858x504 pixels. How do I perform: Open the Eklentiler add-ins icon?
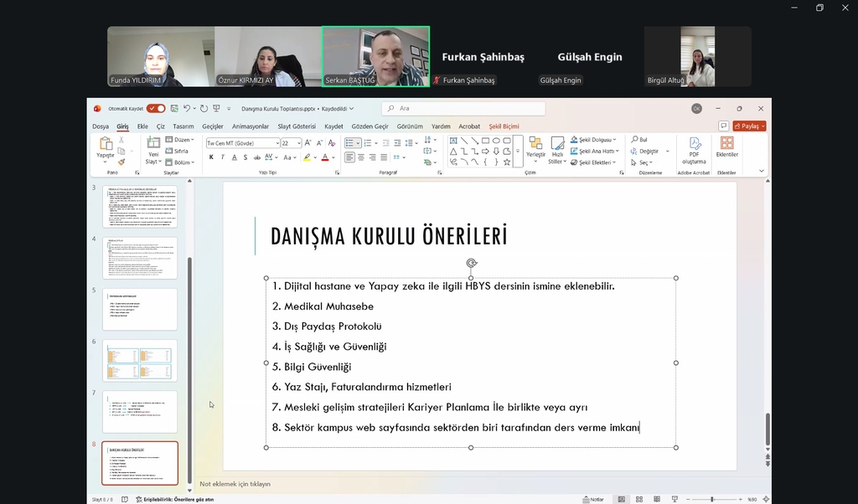click(x=726, y=147)
